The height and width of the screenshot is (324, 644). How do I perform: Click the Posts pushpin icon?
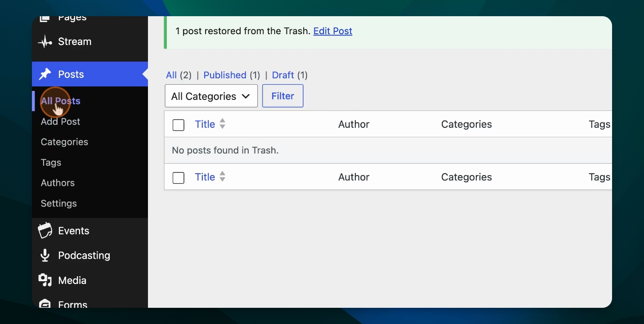(45, 74)
